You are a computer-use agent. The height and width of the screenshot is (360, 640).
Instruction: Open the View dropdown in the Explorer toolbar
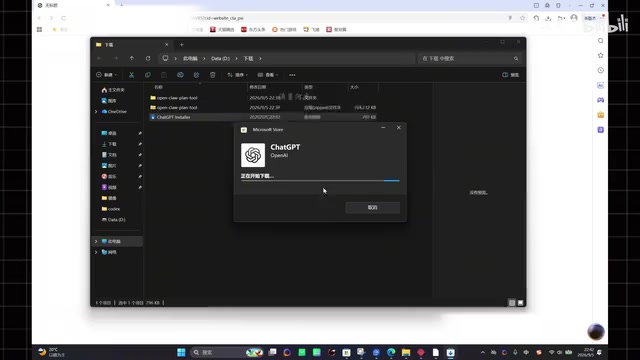268,75
